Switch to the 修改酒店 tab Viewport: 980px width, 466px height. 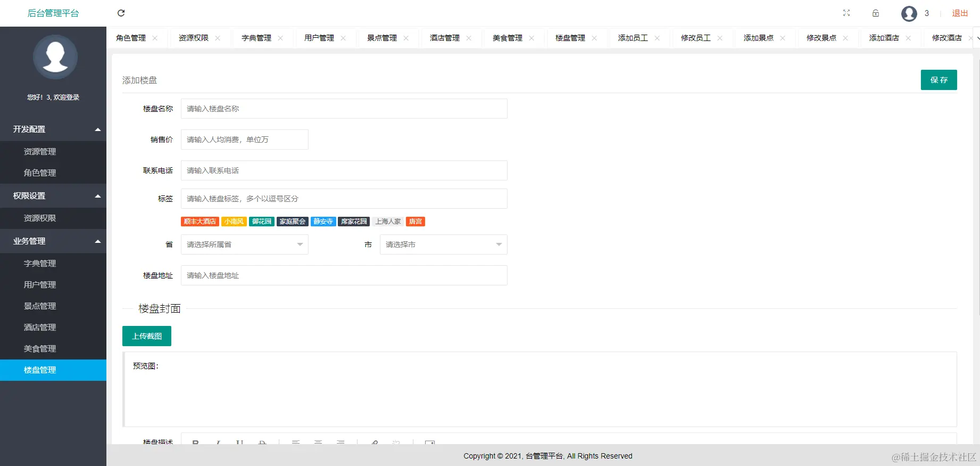click(947, 38)
